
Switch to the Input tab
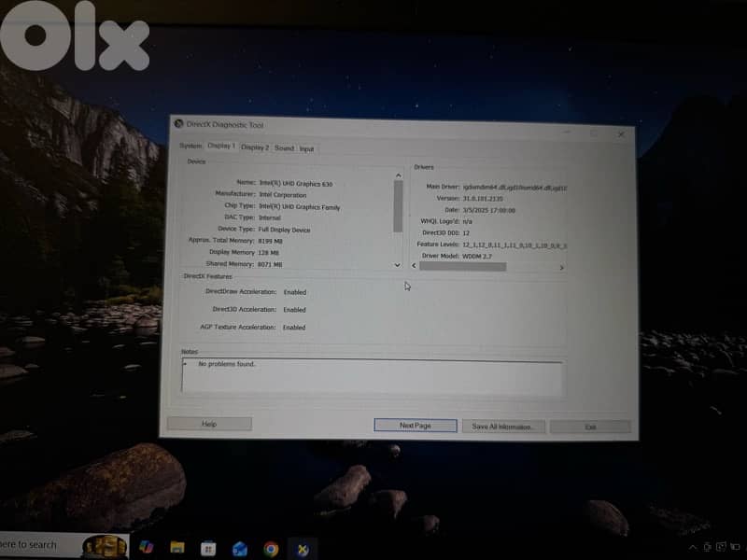309,146
